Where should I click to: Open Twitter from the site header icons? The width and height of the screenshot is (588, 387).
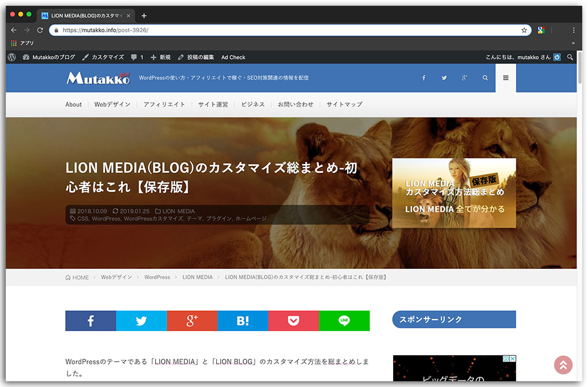[444, 77]
